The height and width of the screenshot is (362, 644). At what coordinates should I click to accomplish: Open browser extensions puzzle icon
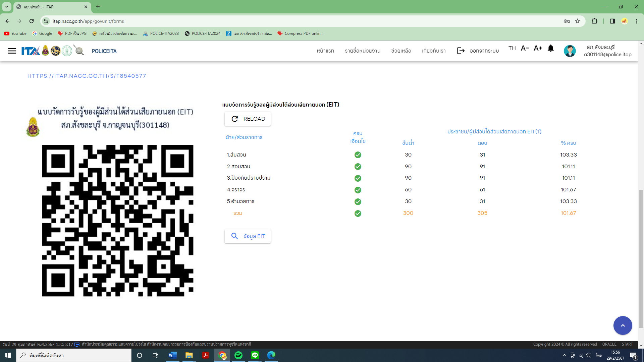coord(594,21)
